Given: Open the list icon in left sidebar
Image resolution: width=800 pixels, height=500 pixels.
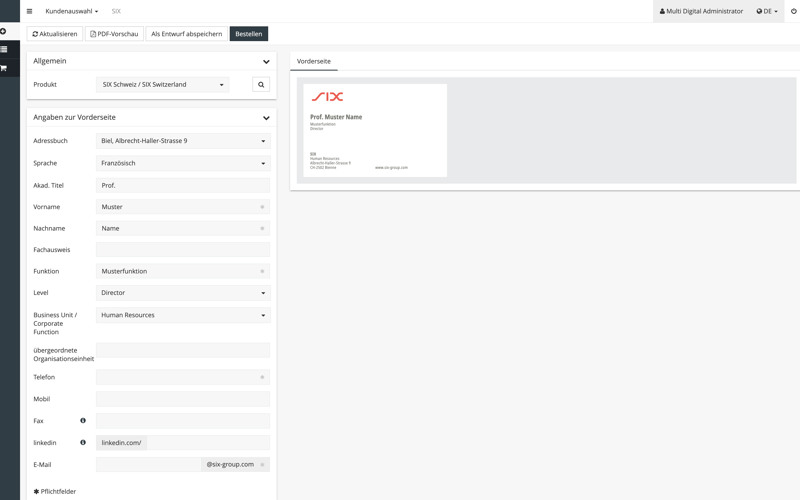Looking at the screenshot, I should [4, 49].
